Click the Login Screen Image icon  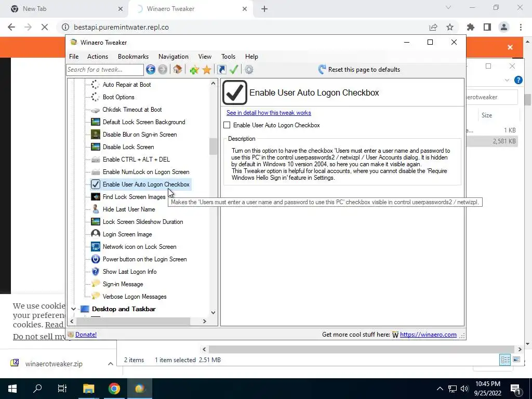96,234
